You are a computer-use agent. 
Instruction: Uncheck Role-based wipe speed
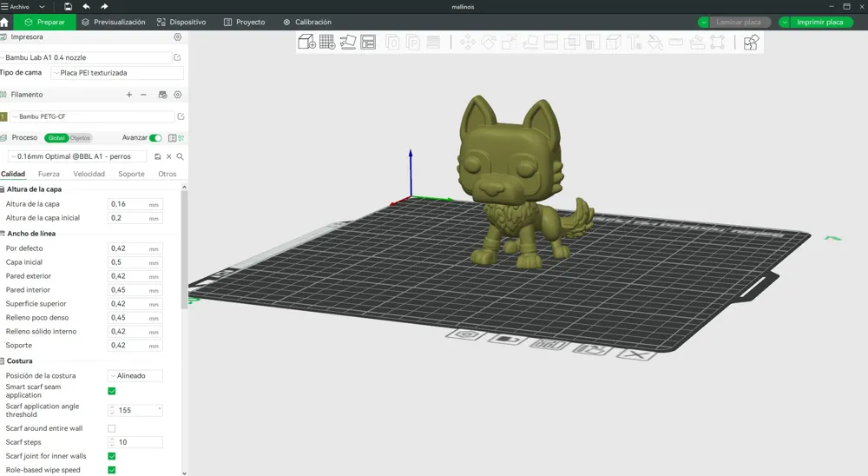[112, 470]
